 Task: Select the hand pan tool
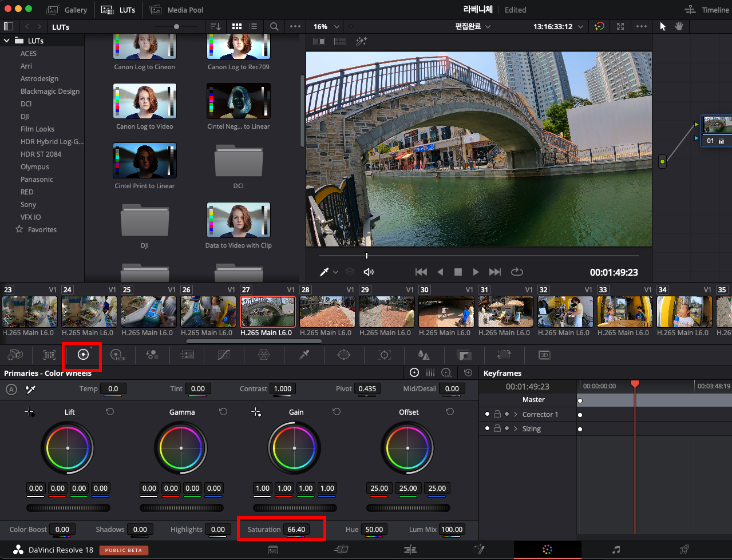click(679, 26)
